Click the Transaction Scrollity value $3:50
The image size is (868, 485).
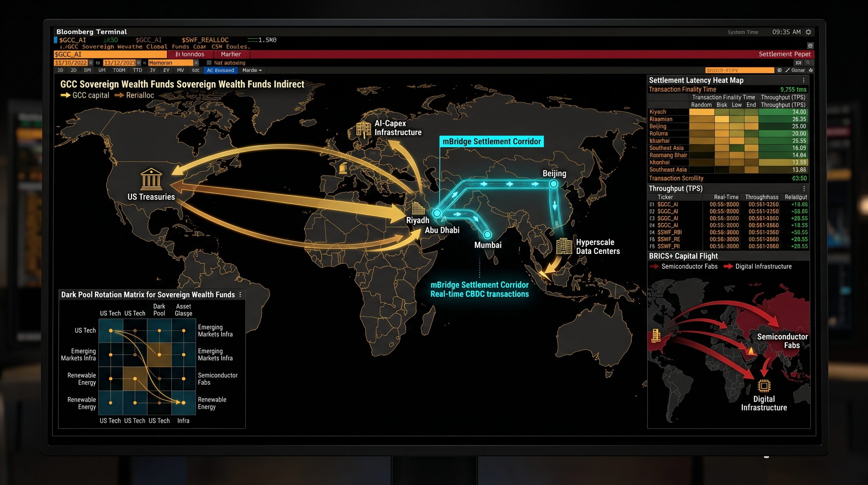[x=799, y=179]
